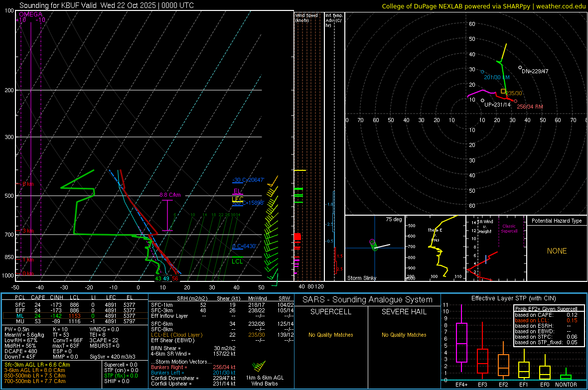Open the weather.cod.edu NEXLAB credit text
588x390 pixels.
[x=484, y=6]
